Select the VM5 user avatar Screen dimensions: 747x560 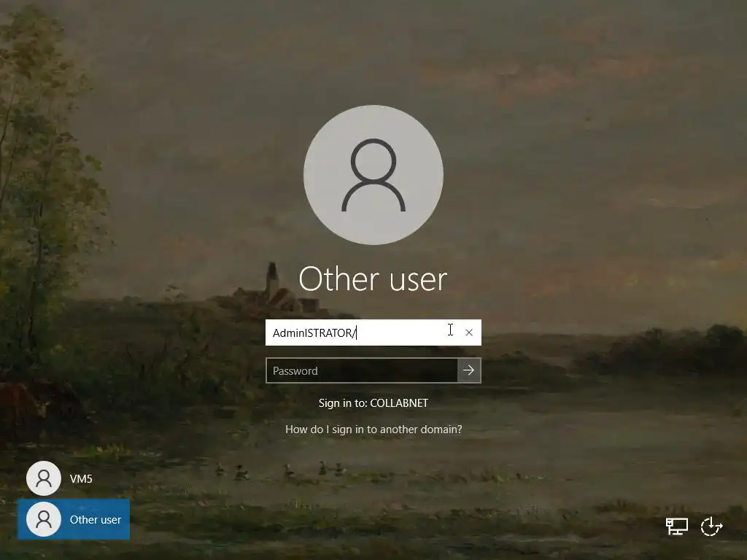43,478
